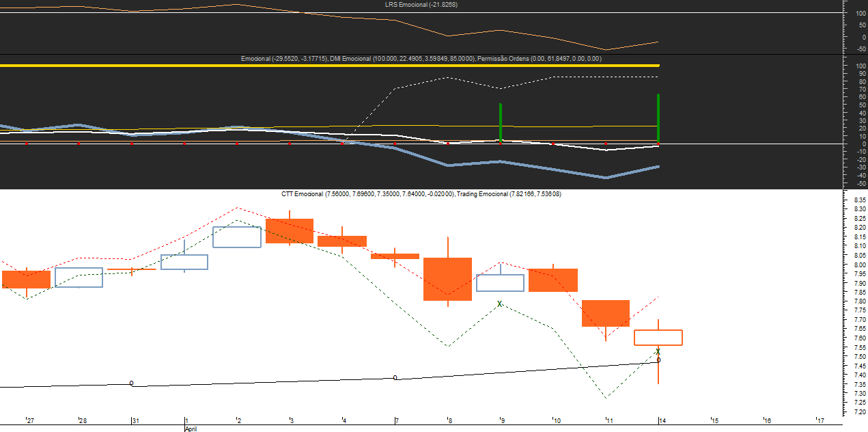Image resolution: width=868 pixels, height=432 pixels.
Task: Click the green X marker on April 9
Action: coord(499,303)
